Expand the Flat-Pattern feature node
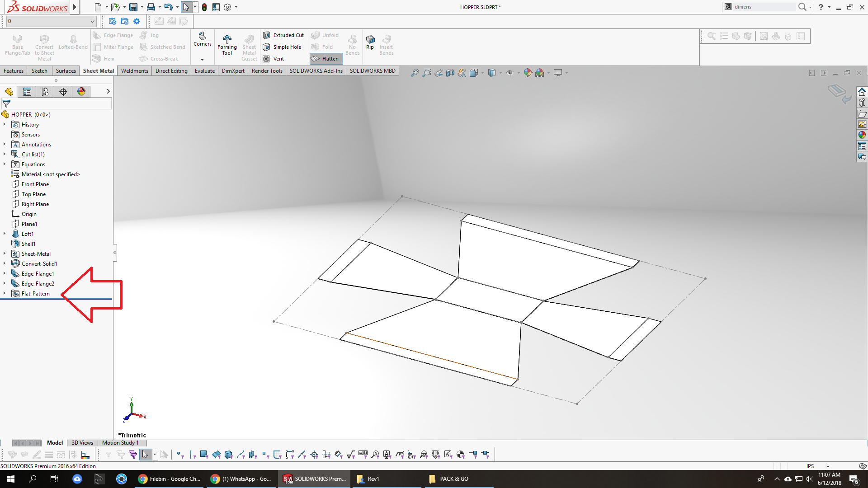 [x=5, y=294]
